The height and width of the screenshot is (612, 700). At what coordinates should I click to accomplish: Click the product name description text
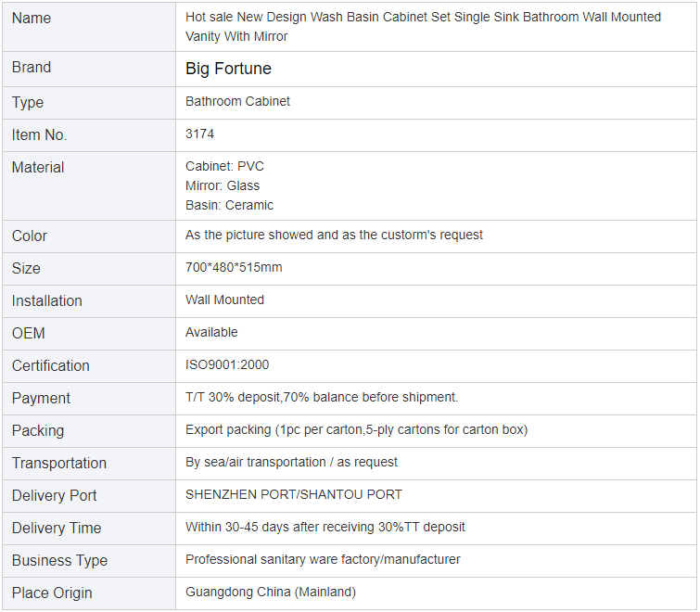pyautogui.click(x=423, y=27)
